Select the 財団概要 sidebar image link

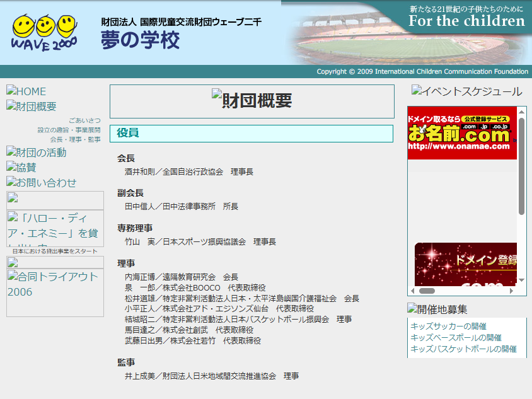32,107
